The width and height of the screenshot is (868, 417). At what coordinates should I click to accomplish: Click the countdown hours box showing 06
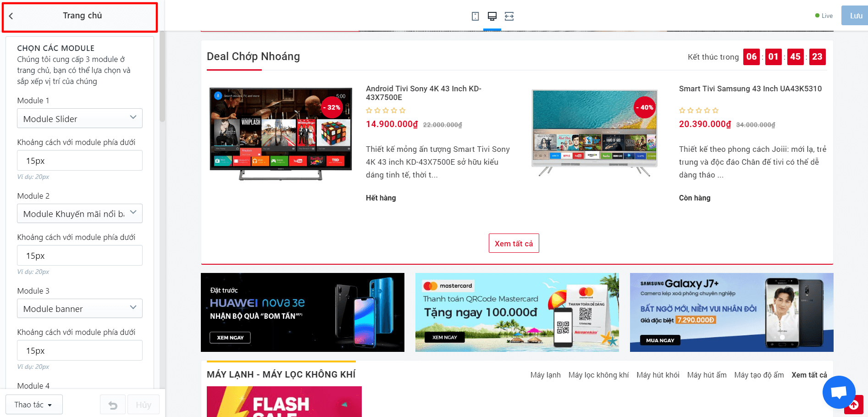(x=752, y=57)
